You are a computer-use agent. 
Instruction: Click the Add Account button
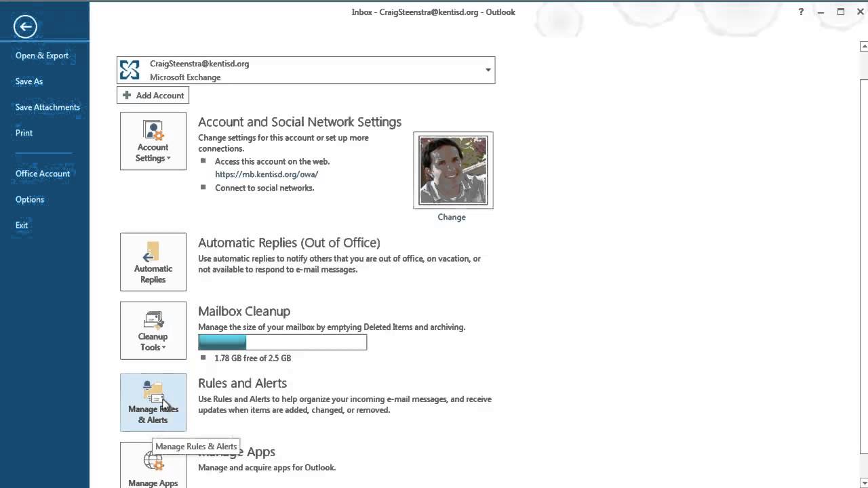pos(153,96)
